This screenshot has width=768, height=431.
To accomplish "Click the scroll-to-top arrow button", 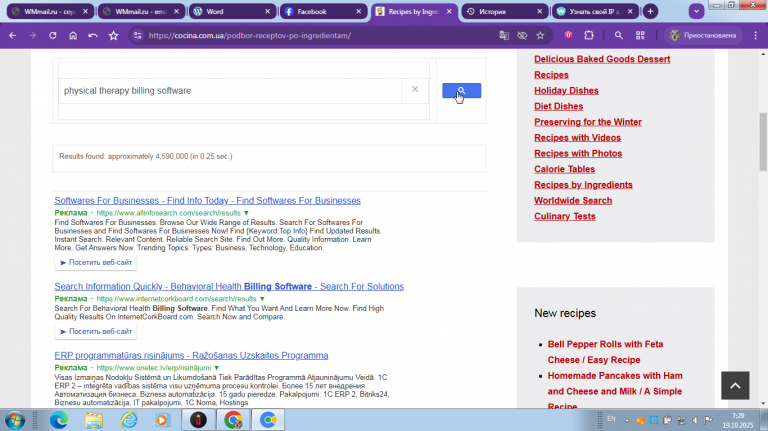I will pos(735,385).
